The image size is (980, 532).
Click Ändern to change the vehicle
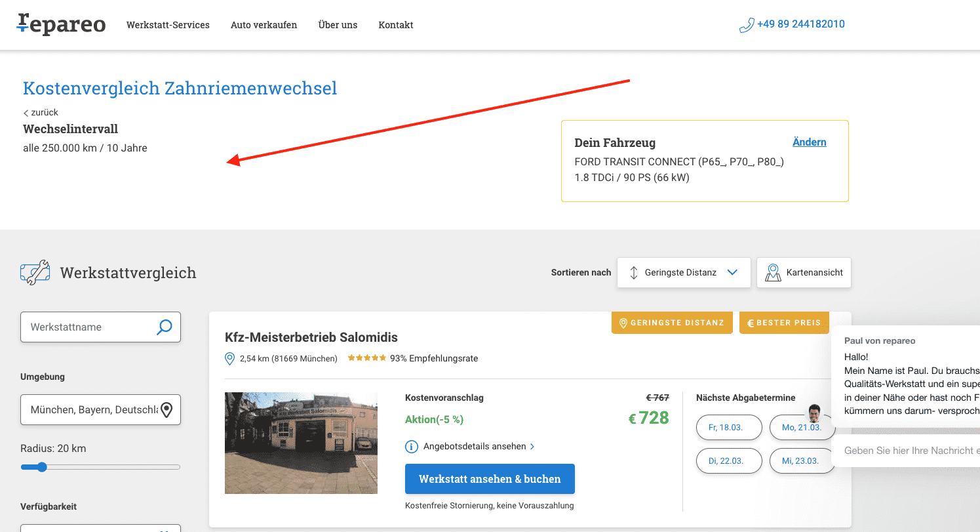click(x=810, y=142)
